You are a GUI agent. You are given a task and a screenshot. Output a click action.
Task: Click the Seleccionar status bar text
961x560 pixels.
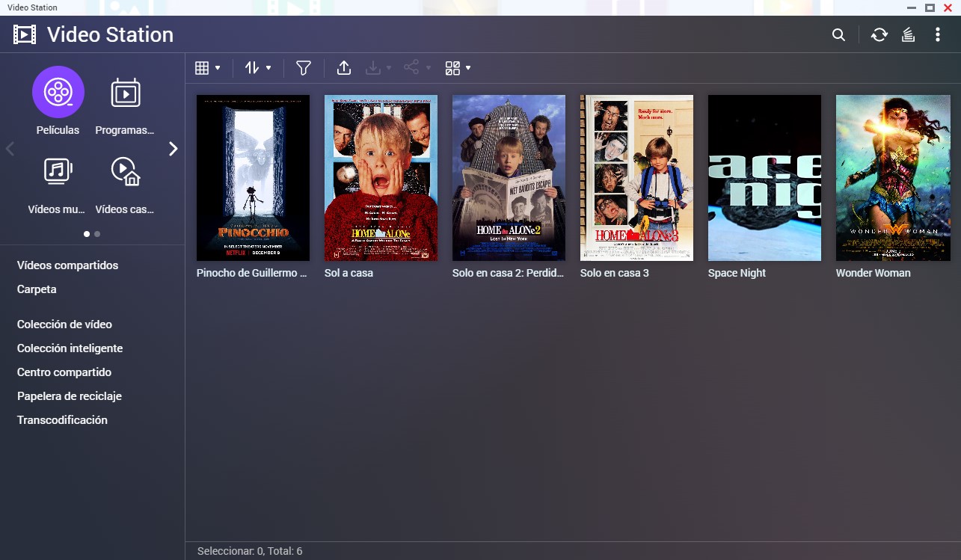(250, 551)
